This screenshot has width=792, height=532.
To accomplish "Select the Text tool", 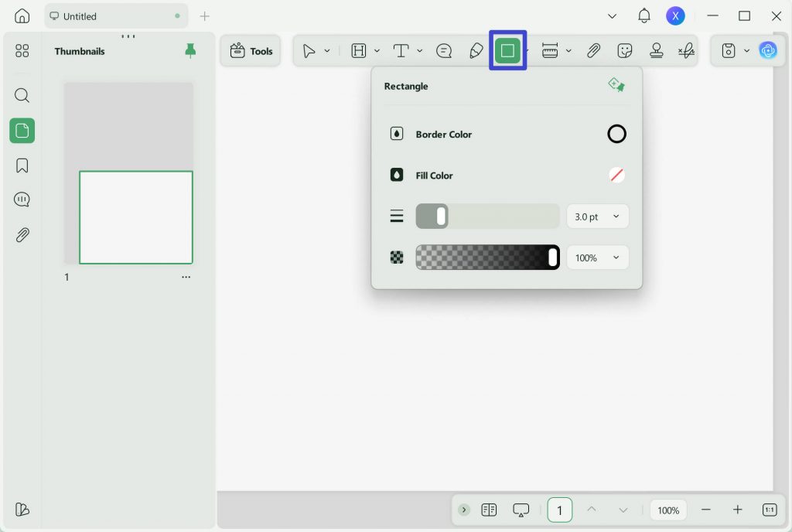I will pyautogui.click(x=401, y=51).
